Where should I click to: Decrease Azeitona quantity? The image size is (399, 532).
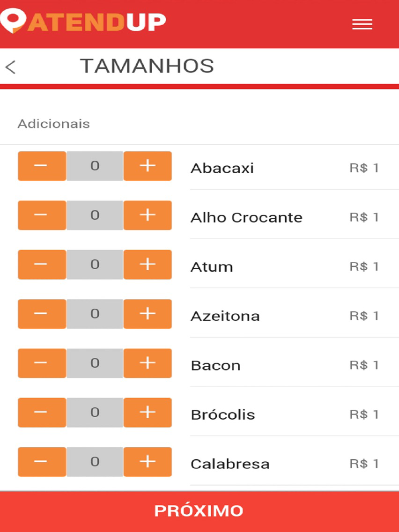coord(42,314)
